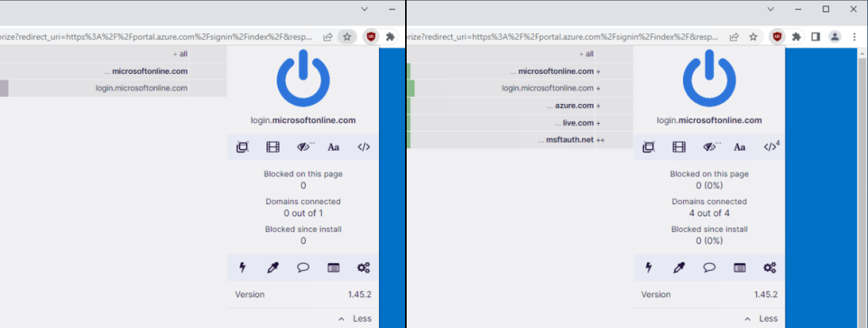Toggle remote fonts Aa icon in right window

coord(739,147)
